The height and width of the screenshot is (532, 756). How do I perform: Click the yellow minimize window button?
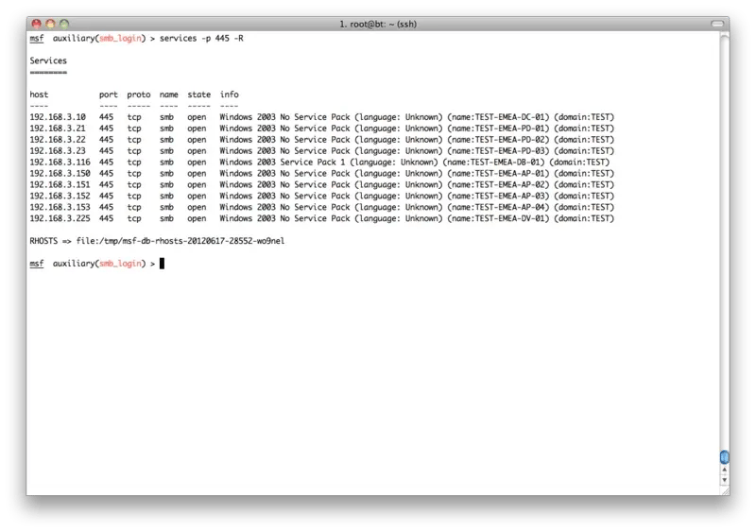click(50, 21)
